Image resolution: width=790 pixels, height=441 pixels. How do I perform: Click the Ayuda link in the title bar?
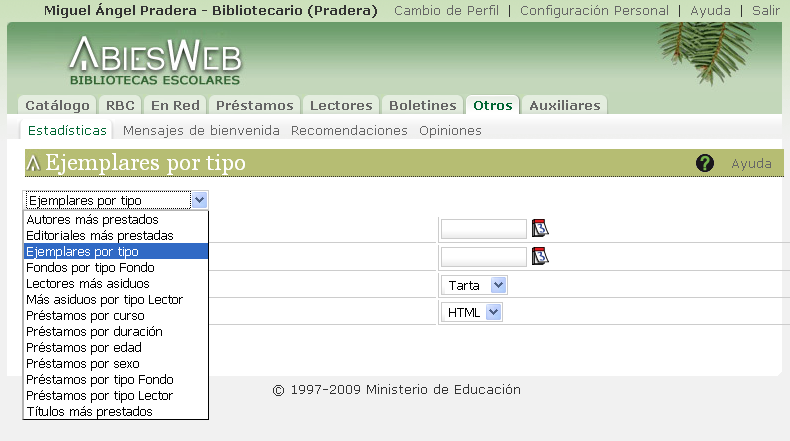(751, 163)
